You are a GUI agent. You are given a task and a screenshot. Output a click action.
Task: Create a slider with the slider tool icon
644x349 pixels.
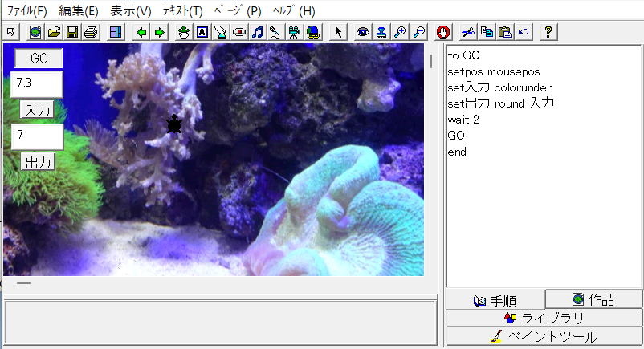point(239,31)
